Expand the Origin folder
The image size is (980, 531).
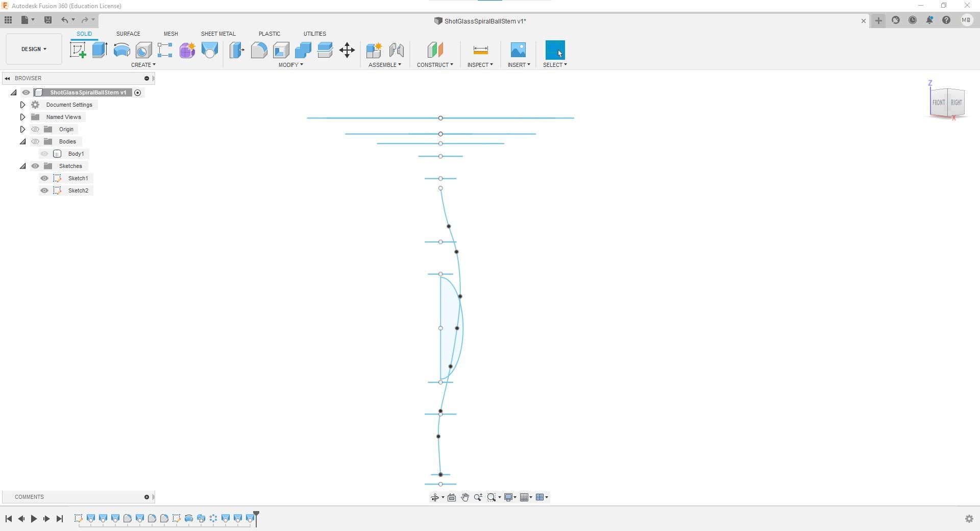[22, 129]
